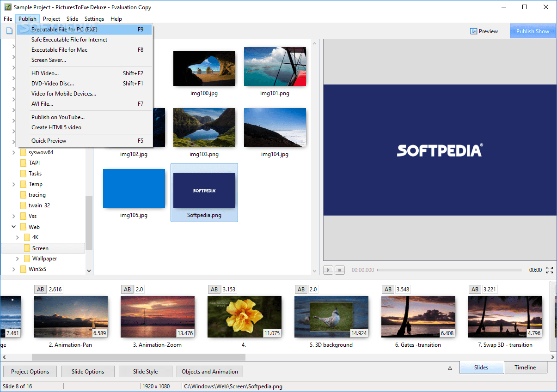Select the TAPI folder
The image size is (557, 392).
pyautogui.click(x=35, y=163)
